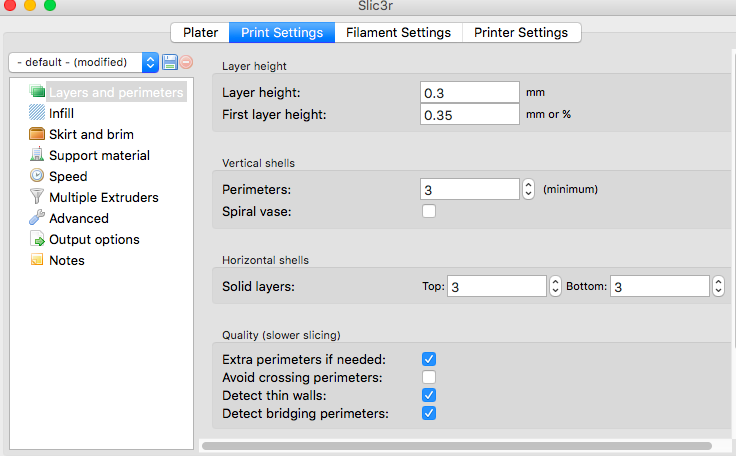Switch to the Printer Settings tab
Screen dimensions: 736x456
tap(521, 33)
